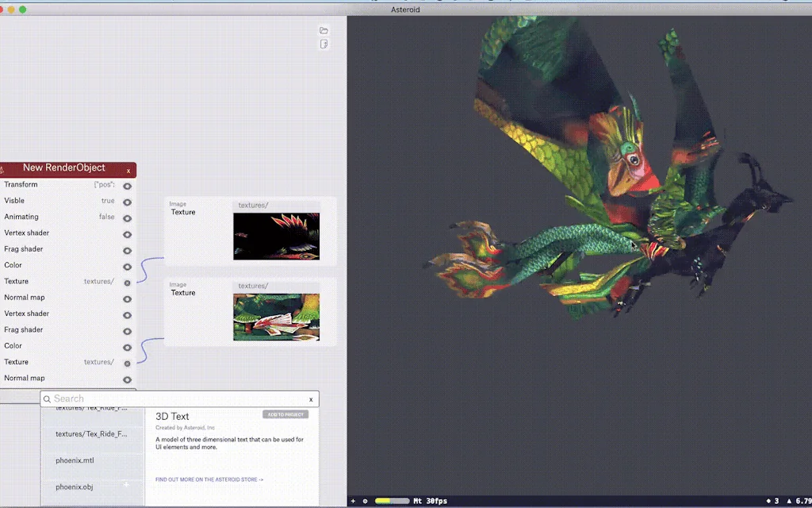
Task: Select the 3D Text search result entry
Action: (x=173, y=416)
